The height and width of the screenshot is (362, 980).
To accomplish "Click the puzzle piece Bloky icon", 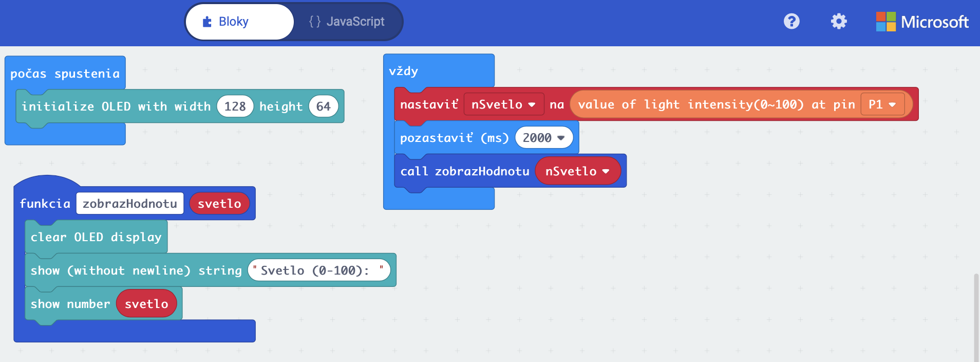I will click(207, 22).
